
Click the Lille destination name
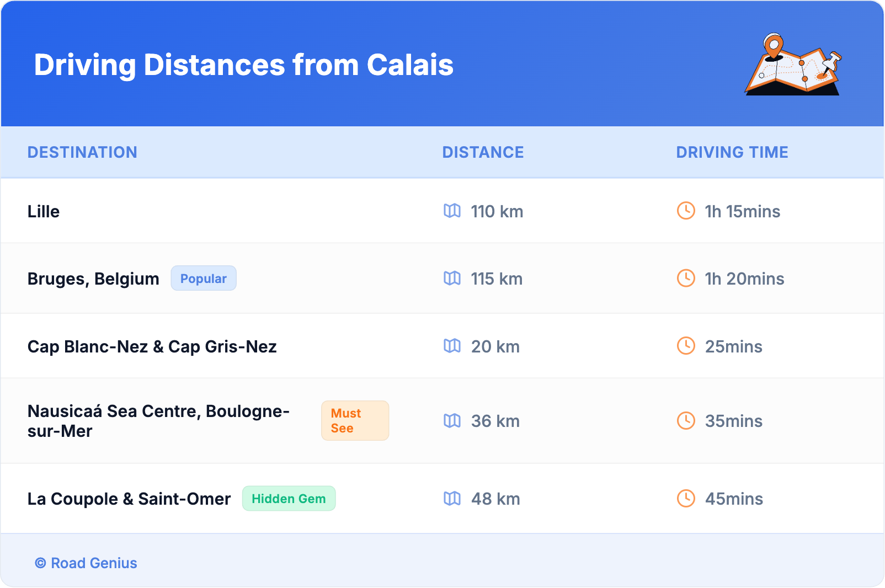pyautogui.click(x=44, y=211)
